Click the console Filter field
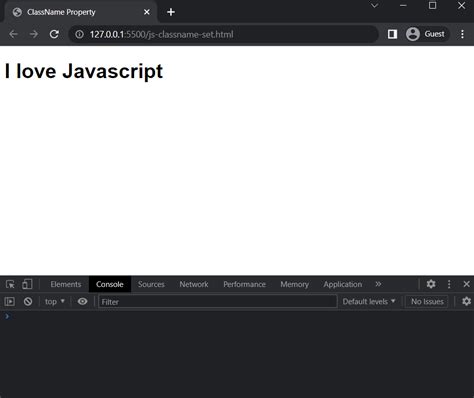 (x=218, y=302)
